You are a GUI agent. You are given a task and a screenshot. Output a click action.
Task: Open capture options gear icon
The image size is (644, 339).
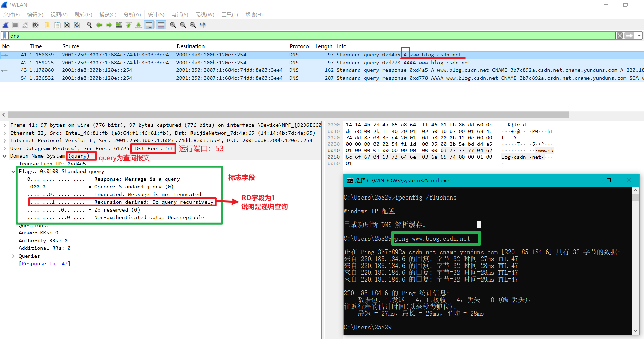[35, 25]
